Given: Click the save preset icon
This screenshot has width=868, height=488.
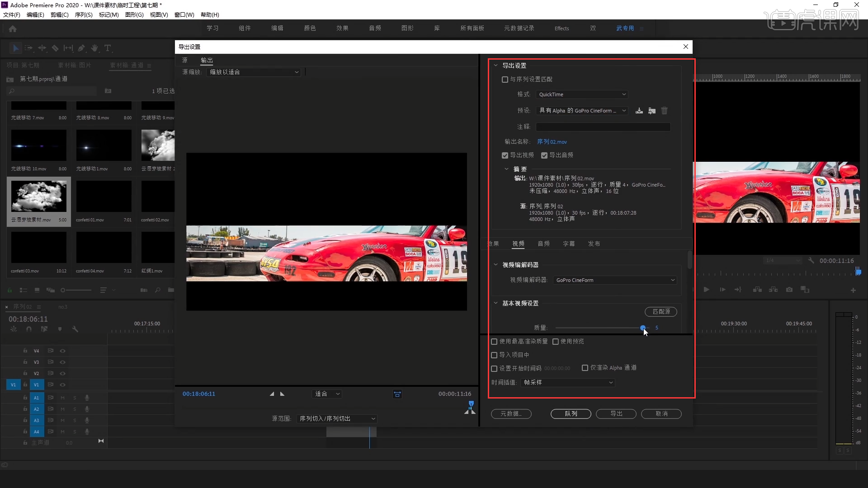Looking at the screenshot, I should tap(639, 111).
